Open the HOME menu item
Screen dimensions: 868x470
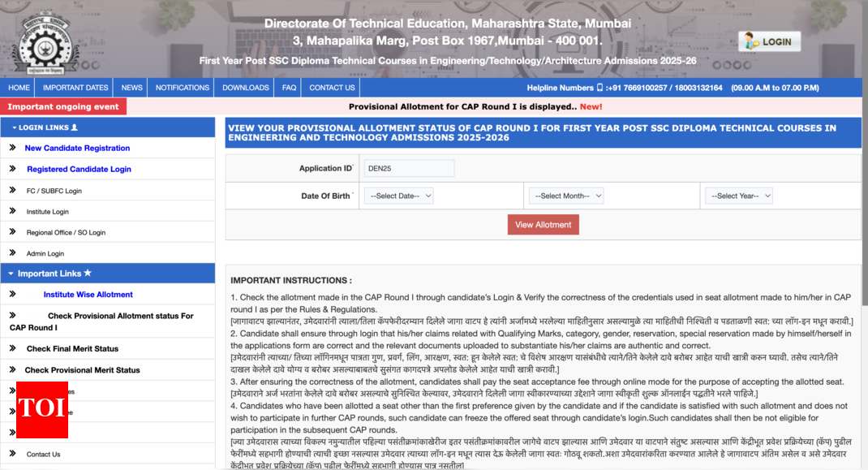point(19,88)
